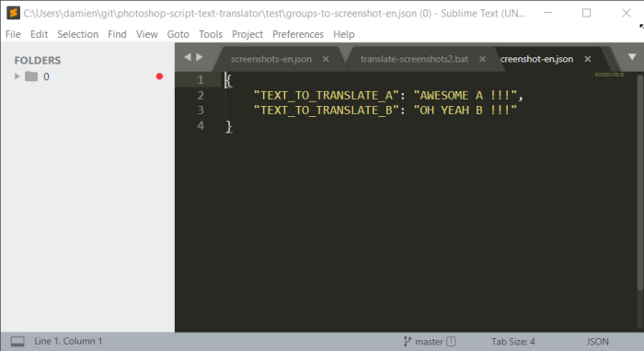This screenshot has height=351, width=644.
Task: Open the Edit menu
Action: point(39,34)
